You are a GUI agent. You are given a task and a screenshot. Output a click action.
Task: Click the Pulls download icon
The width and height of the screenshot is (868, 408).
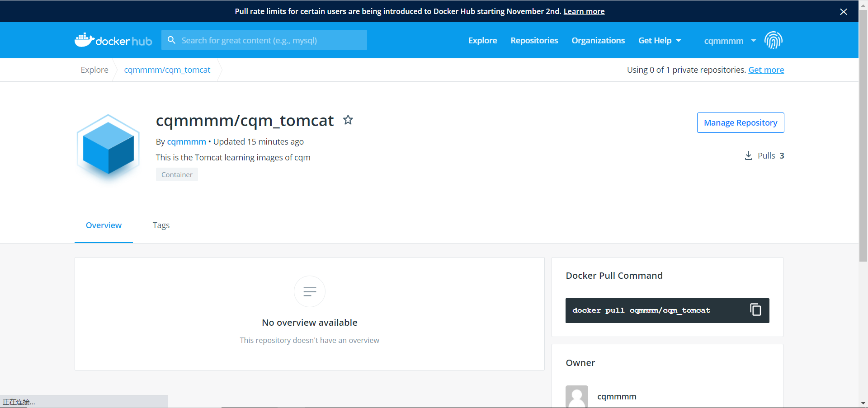(749, 155)
